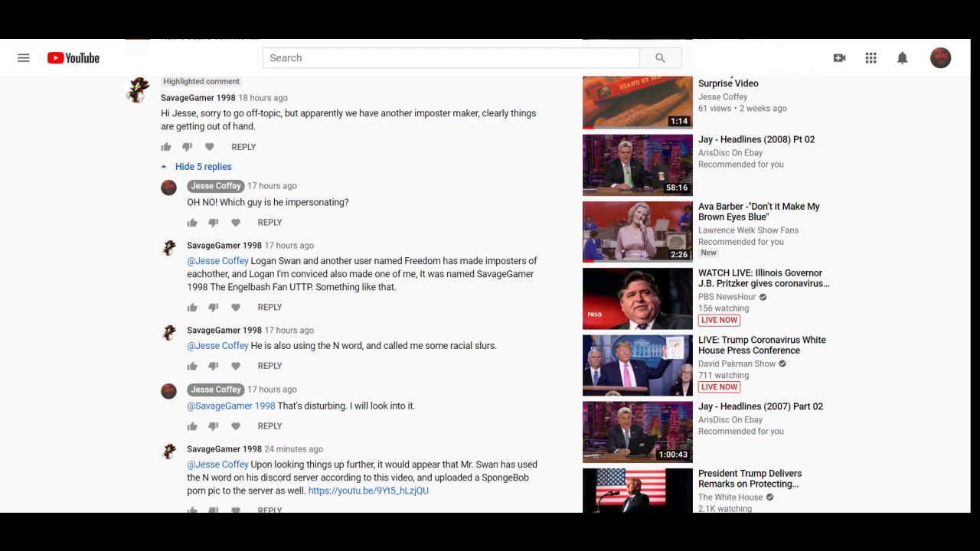
Task: Click the Highlighted comment label
Action: coord(201,82)
